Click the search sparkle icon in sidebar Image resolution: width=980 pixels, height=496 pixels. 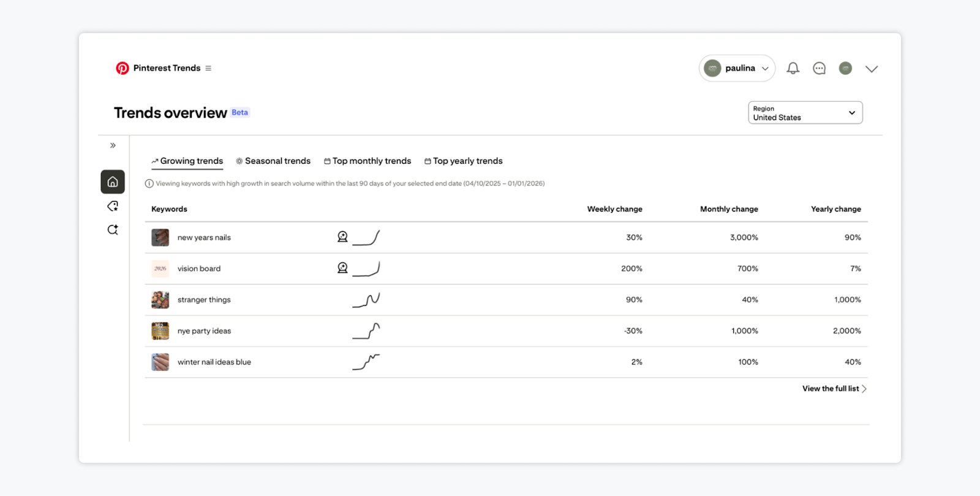(113, 230)
